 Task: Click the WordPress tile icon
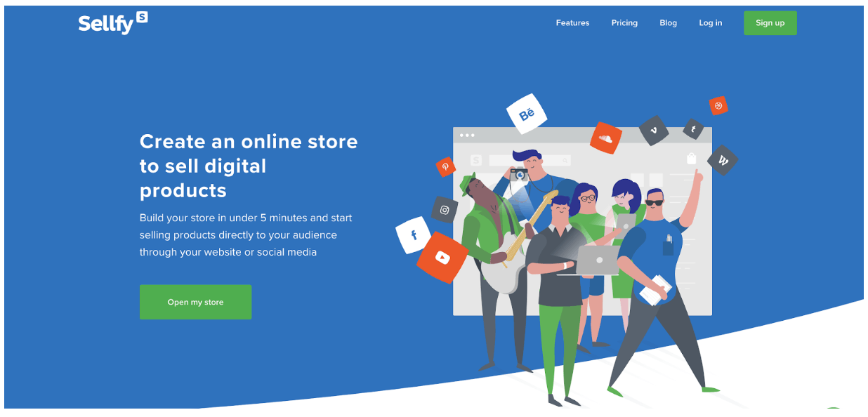(x=723, y=160)
